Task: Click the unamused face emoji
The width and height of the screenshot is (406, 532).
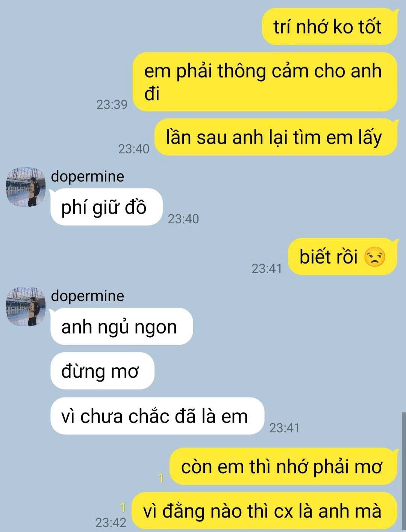Action: [375, 257]
